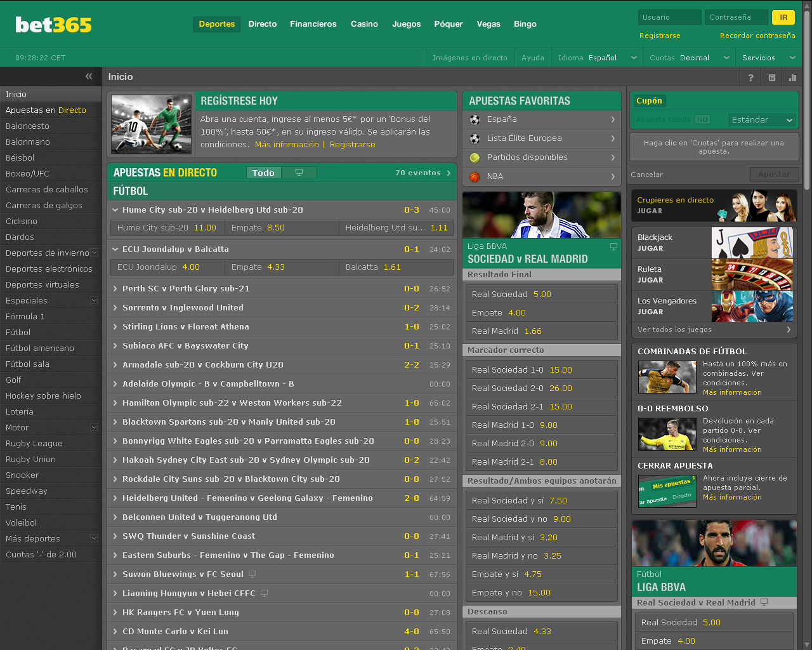The image size is (812, 650).
Task: Click live stream icon on Suwon Bluewings match
Action: click(x=252, y=574)
